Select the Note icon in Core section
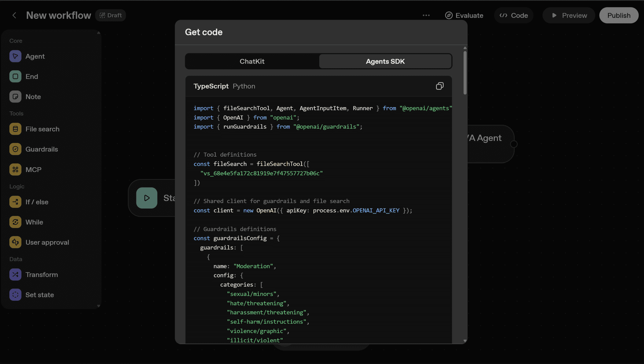 [15, 97]
